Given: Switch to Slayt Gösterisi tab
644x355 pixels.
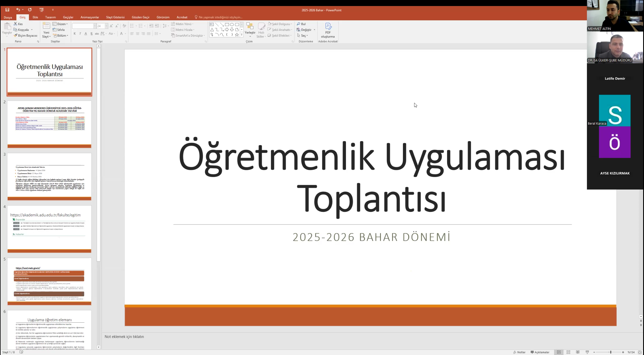Looking at the screenshot, I should 115,17.
